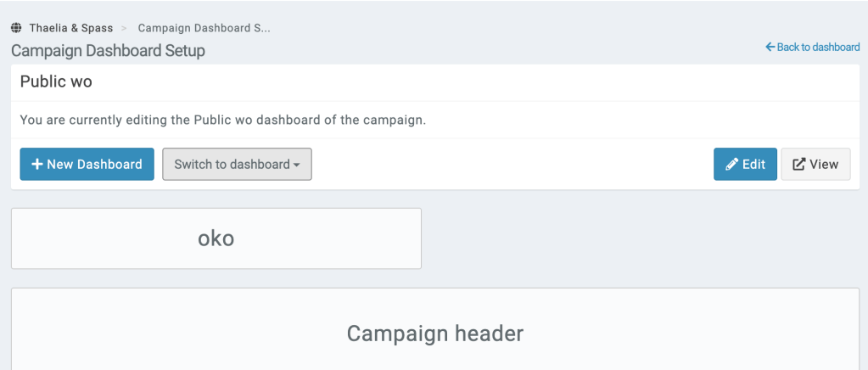Follow the Back to dashboard link text
The height and width of the screenshot is (370, 868).
pyautogui.click(x=818, y=48)
